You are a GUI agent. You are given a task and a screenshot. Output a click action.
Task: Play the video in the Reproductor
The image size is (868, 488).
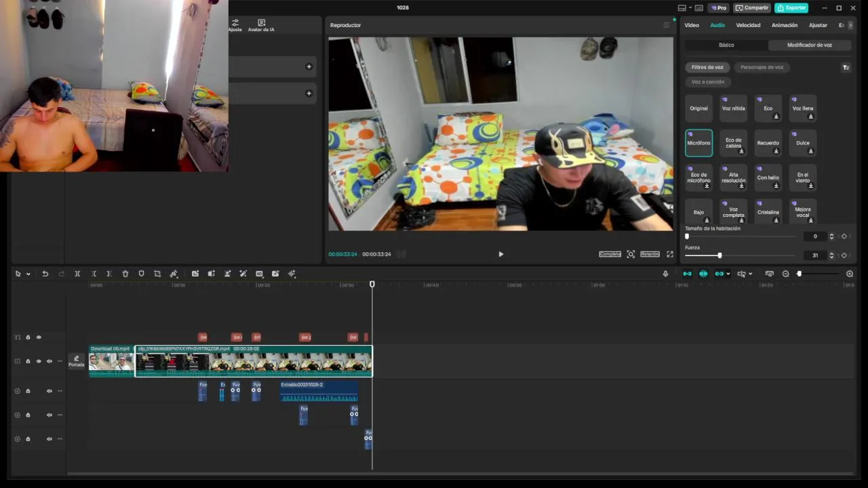[501, 254]
